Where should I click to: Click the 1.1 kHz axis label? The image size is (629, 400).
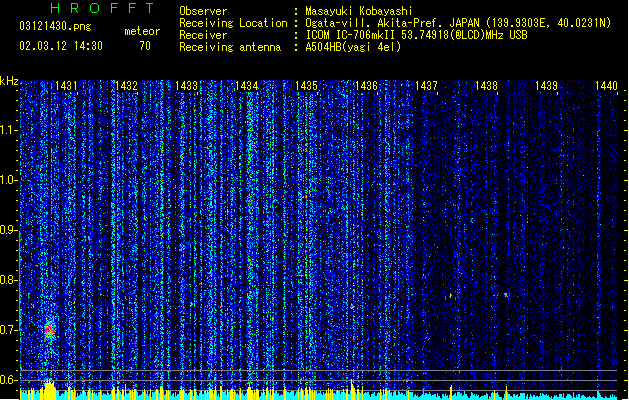pyautogui.click(x=8, y=130)
